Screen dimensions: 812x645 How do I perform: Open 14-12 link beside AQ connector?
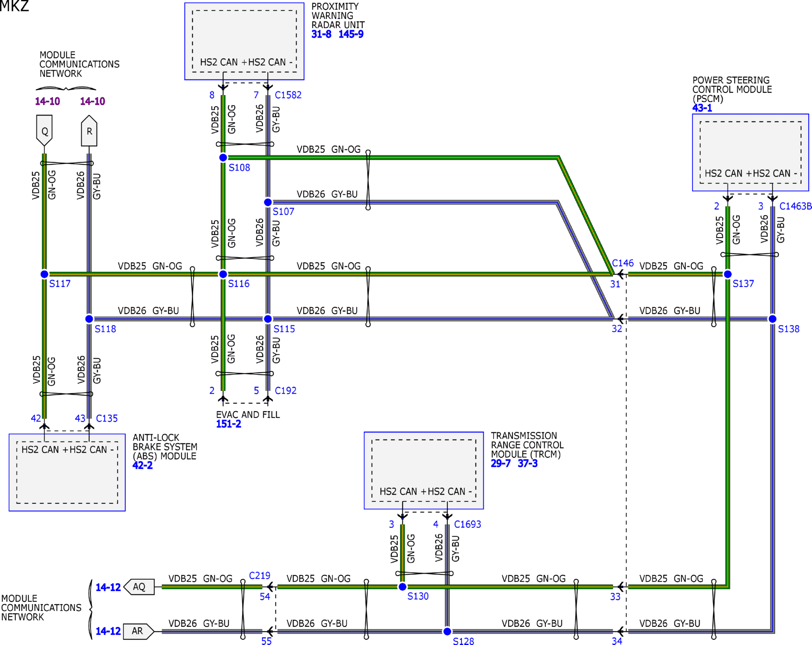pyautogui.click(x=108, y=587)
